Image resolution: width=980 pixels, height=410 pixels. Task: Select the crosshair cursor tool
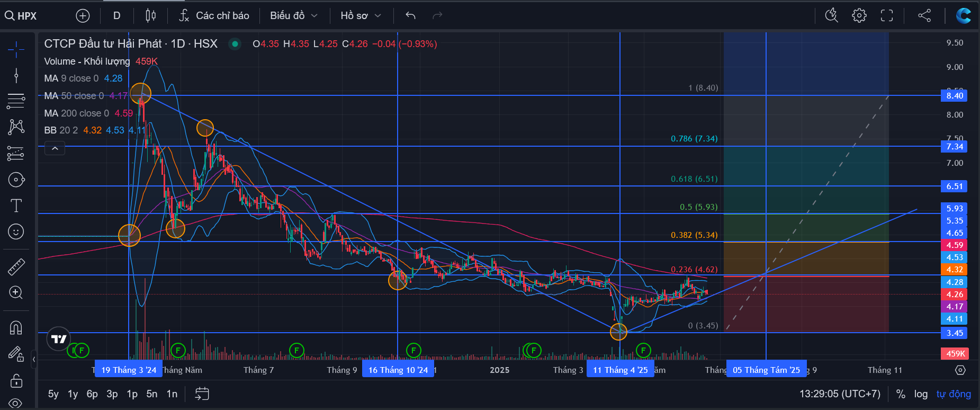click(x=16, y=50)
